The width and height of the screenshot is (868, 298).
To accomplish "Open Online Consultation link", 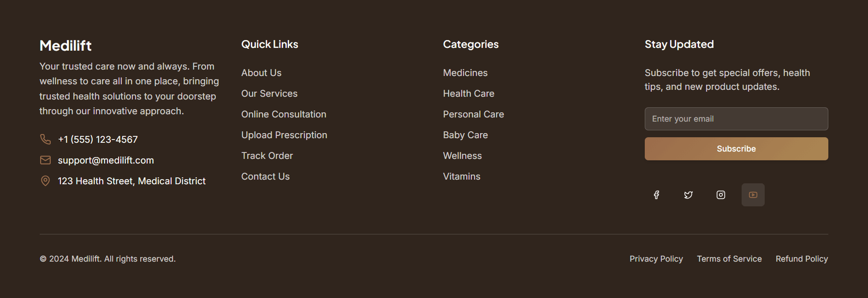I will tap(284, 114).
